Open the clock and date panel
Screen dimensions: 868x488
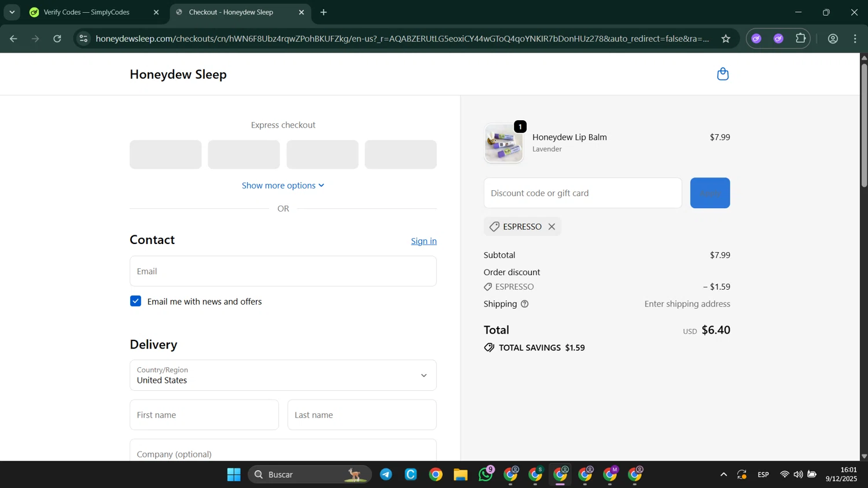tap(841, 475)
